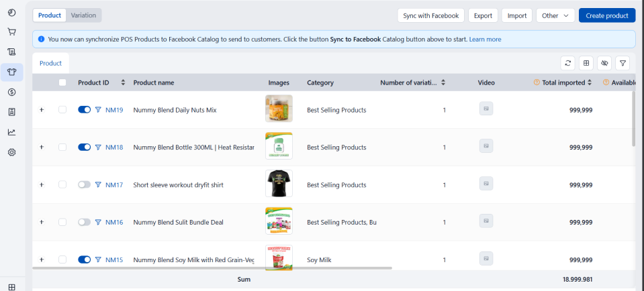Select the Product tab below the banner
The height and width of the screenshot is (291, 644).
(50, 63)
